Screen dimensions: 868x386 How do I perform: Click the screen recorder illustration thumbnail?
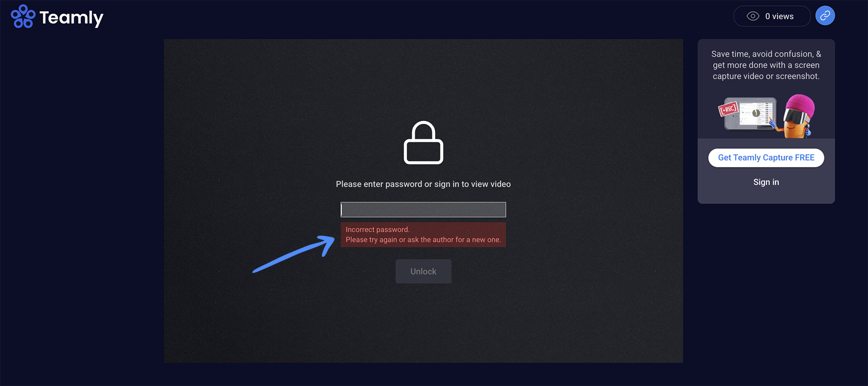click(750, 114)
